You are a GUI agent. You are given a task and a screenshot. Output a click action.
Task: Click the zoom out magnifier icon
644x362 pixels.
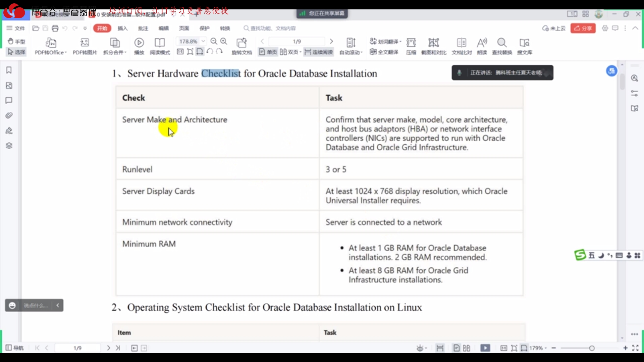[214, 41]
